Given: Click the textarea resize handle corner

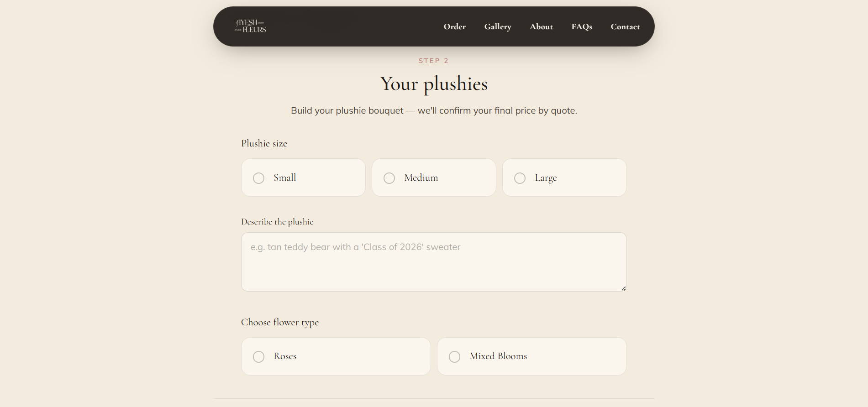Looking at the screenshot, I should coord(623,288).
